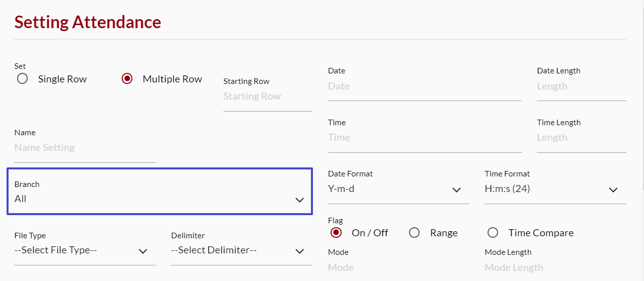Select the Single Row radio button
Viewport: 644px width, 281px height.
tap(22, 79)
